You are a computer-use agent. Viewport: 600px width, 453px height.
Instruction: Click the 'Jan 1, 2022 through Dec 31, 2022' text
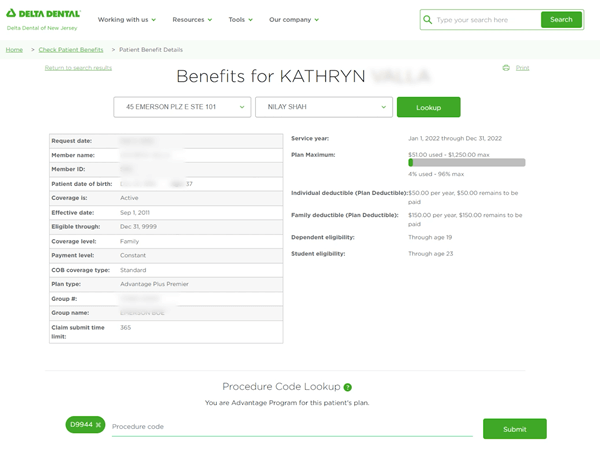coord(455,138)
